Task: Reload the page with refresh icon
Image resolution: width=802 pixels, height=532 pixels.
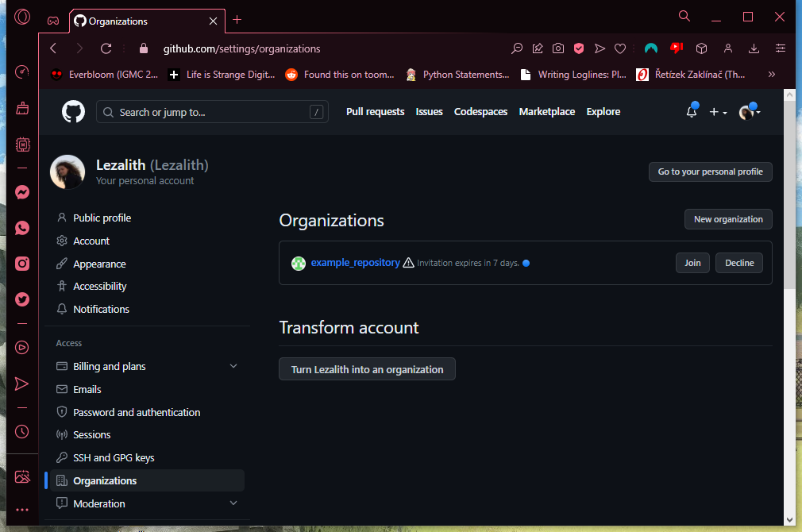Action: click(106, 48)
